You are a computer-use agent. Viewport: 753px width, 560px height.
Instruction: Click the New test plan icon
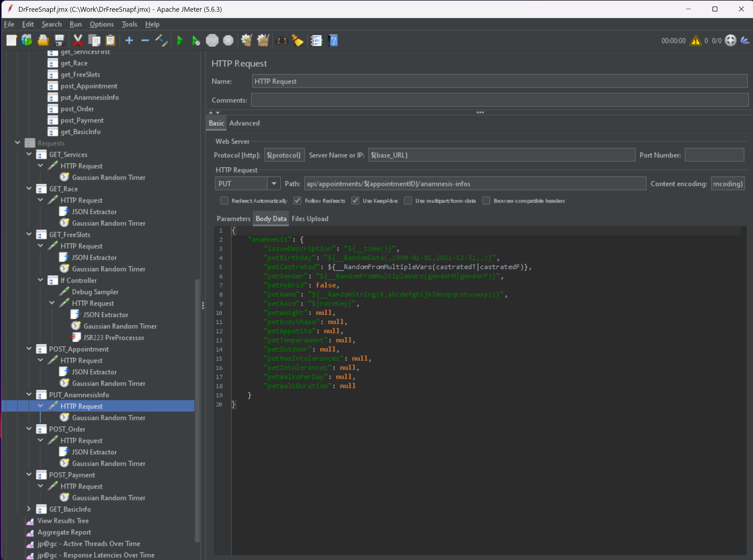[11, 40]
